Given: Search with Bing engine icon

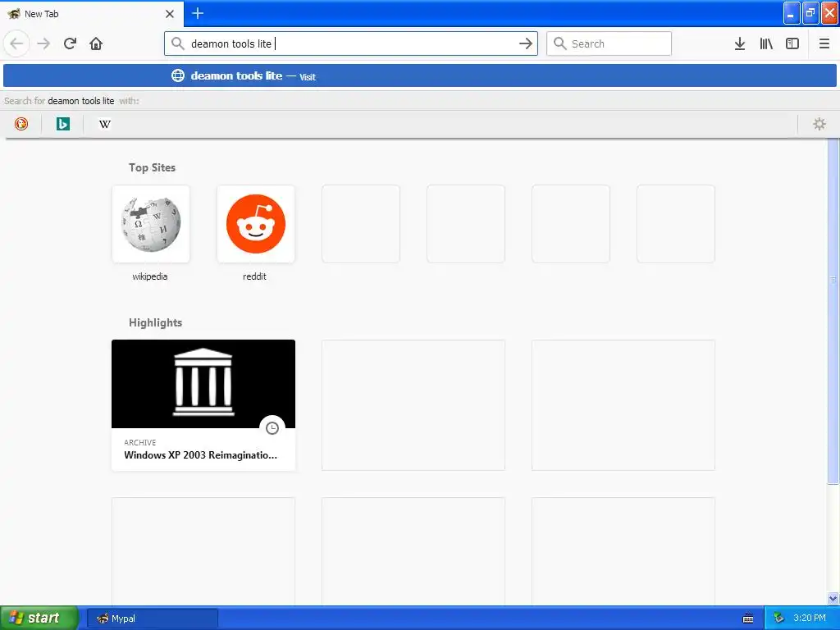Looking at the screenshot, I should (x=63, y=125).
